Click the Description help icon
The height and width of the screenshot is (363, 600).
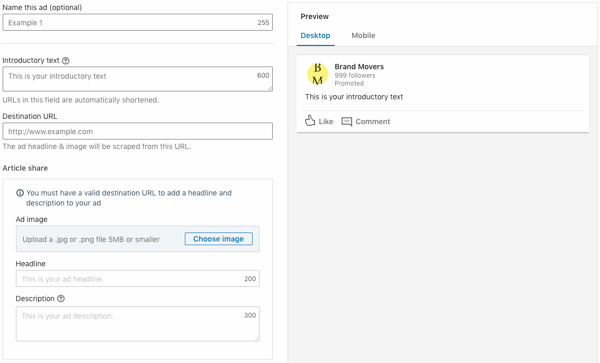[x=61, y=299]
